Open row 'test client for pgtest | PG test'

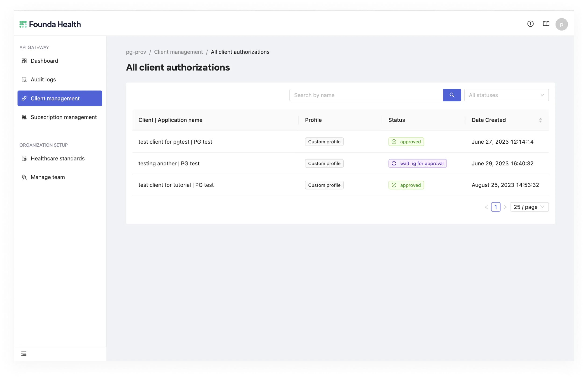click(340, 142)
